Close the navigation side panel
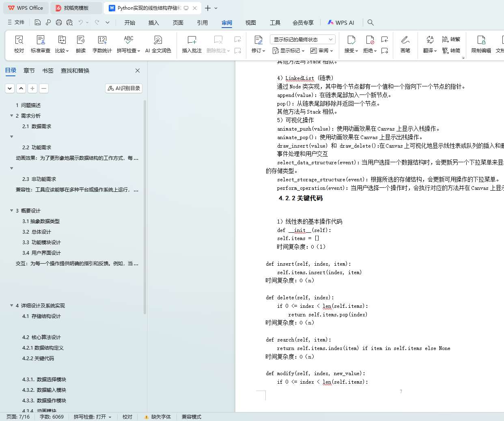 (x=138, y=71)
